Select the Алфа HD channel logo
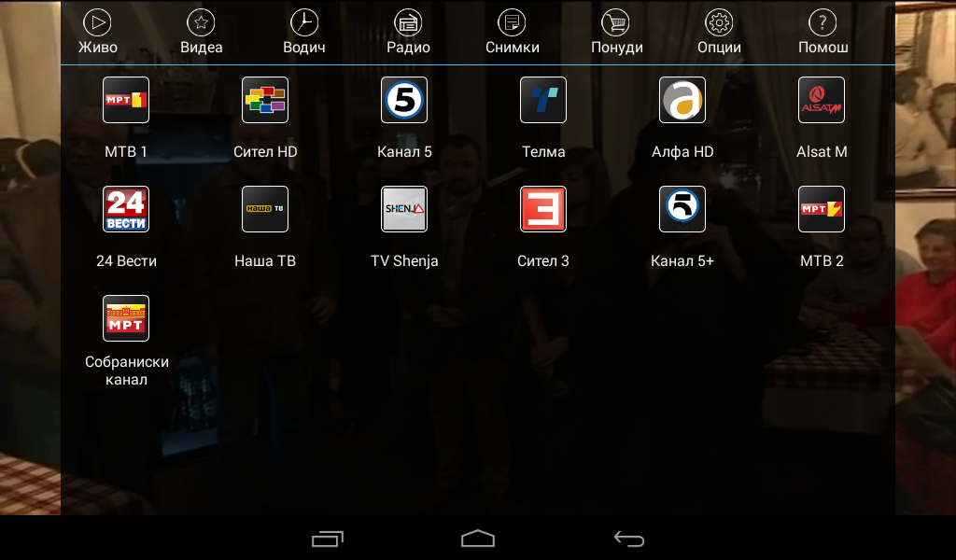956x560 pixels. [682, 100]
